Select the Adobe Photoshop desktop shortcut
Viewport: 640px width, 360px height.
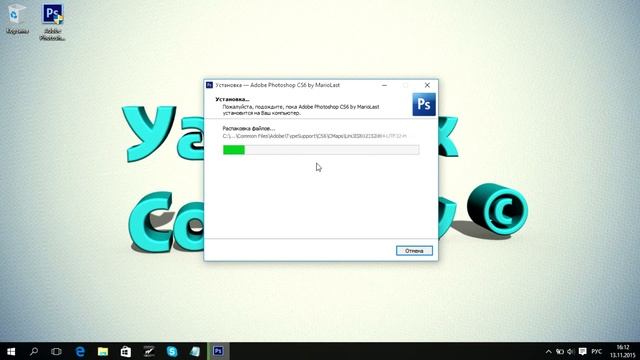[x=53, y=22]
